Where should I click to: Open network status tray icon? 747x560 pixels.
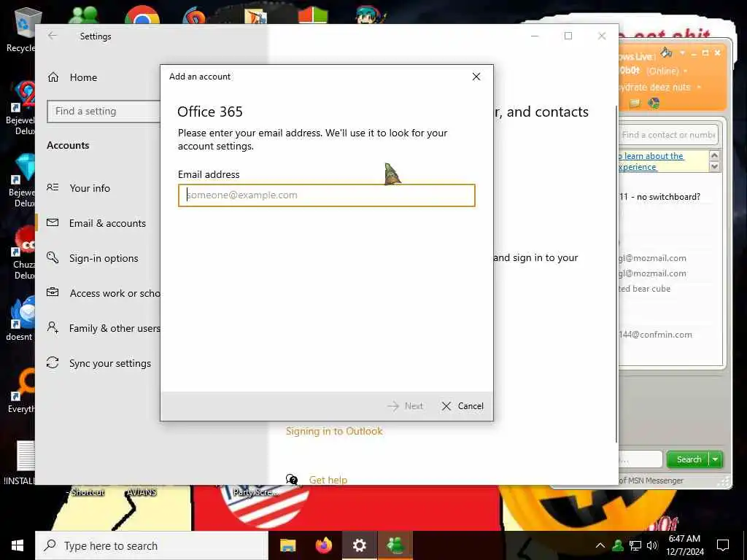(635, 545)
